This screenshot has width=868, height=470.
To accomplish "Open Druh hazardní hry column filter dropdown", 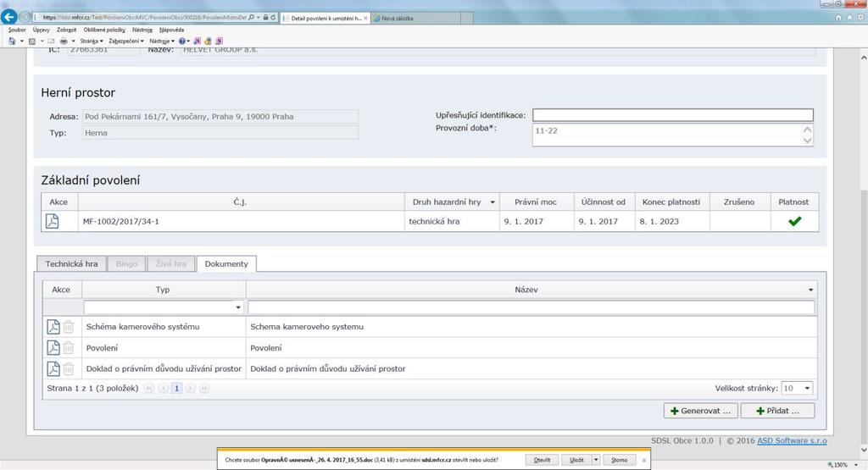I will coord(492,202).
